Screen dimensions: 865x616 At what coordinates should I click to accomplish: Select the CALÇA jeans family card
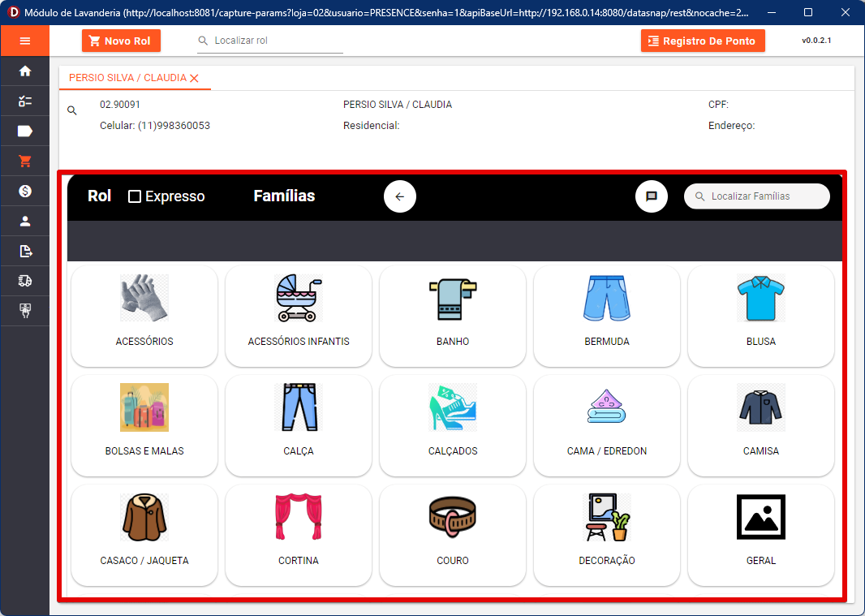[299, 425]
